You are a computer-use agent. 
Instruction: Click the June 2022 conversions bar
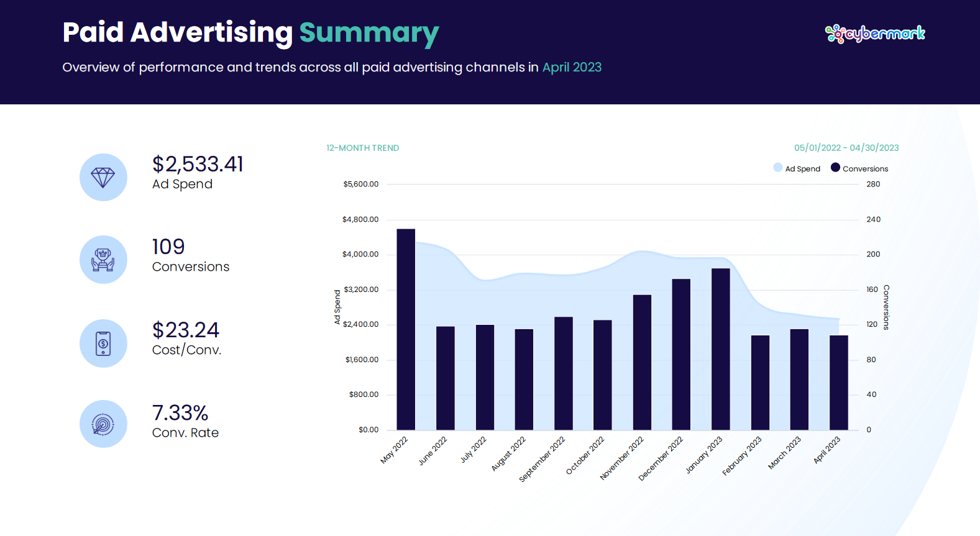pyautogui.click(x=446, y=378)
